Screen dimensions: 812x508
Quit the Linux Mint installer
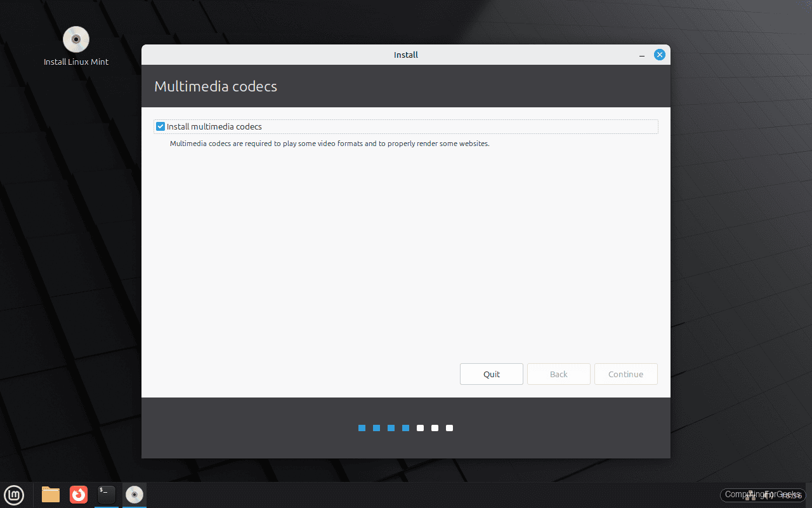[x=492, y=374]
